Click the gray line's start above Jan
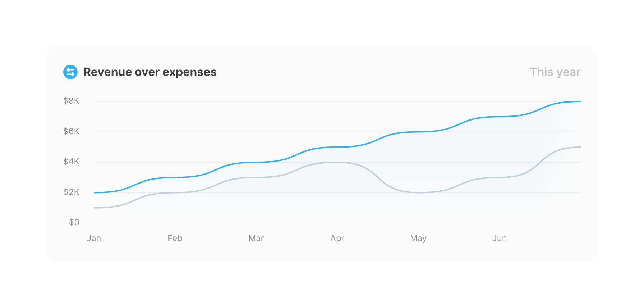The image size is (644, 308). 95,208
